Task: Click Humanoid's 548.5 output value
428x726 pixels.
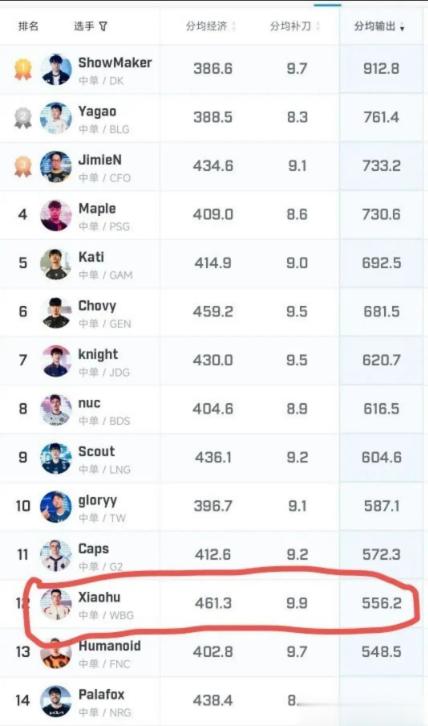Action: tap(381, 652)
